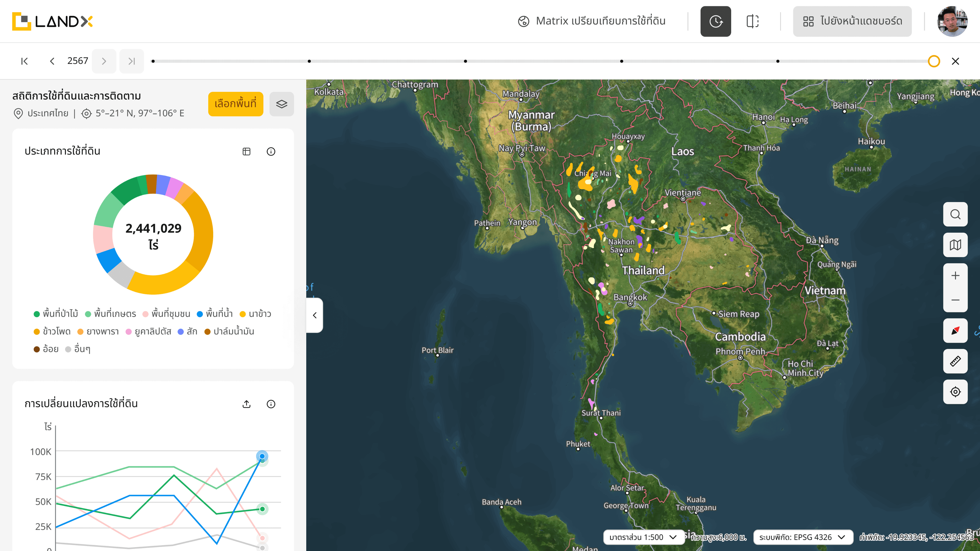980x551 pixels.
Task: Toggle ปาล์มน้ำมัน legend item
Action: 229,331
